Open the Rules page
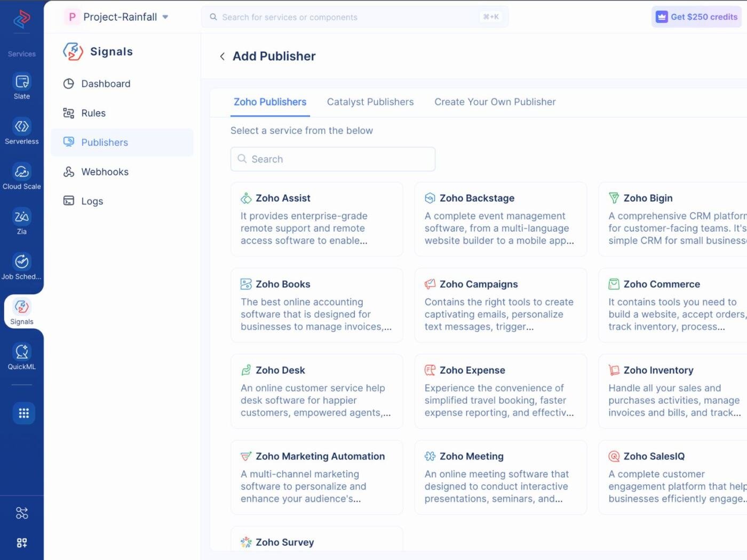The height and width of the screenshot is (560, 747). tap(122, 113)
